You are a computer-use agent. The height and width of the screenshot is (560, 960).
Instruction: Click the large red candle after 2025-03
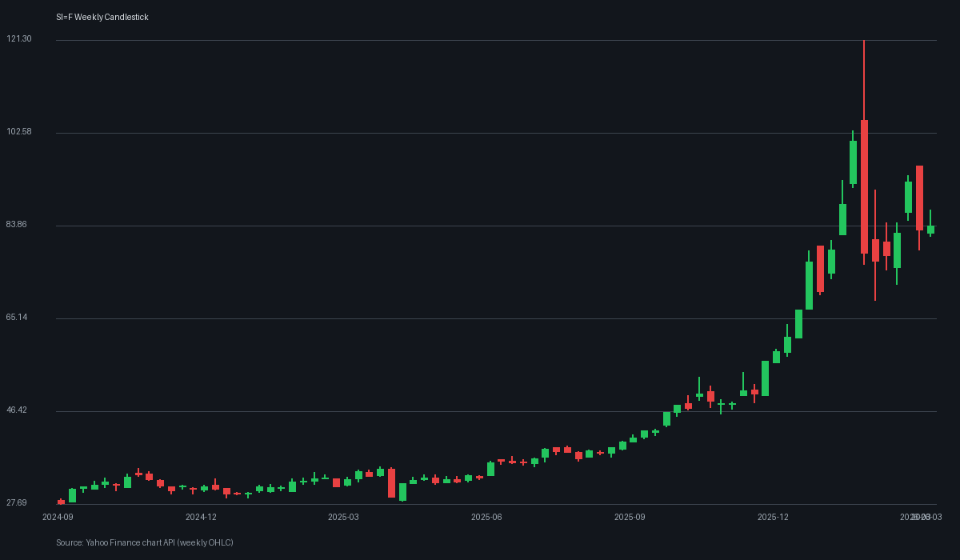coord(391,483)
